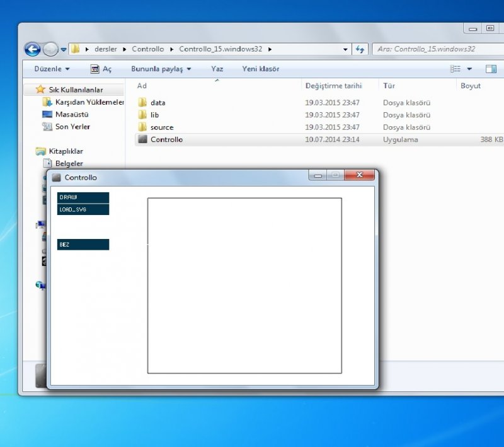This screenshot has height=447, width=504.
Task: Click the Yeni klasör button
Action: point(260,69)
